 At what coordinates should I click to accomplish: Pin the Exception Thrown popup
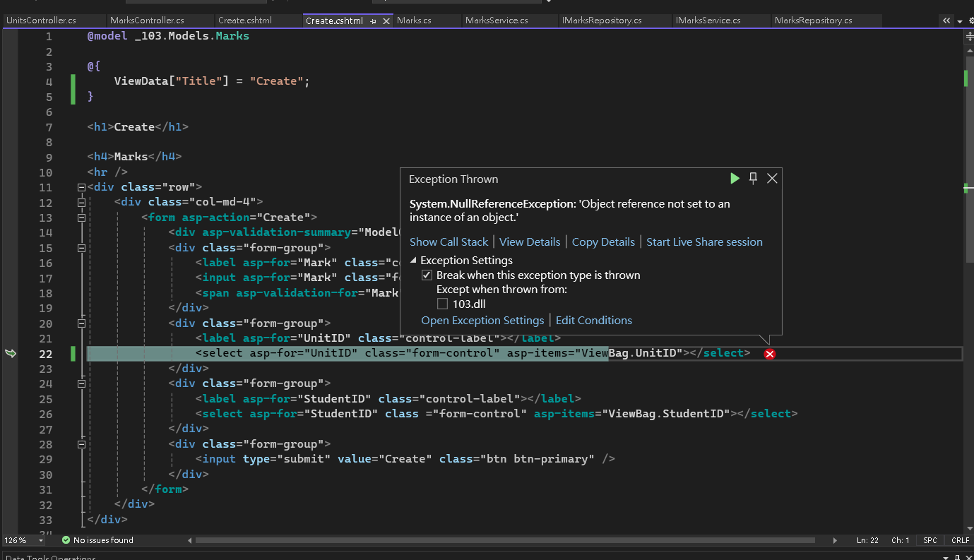753,179
